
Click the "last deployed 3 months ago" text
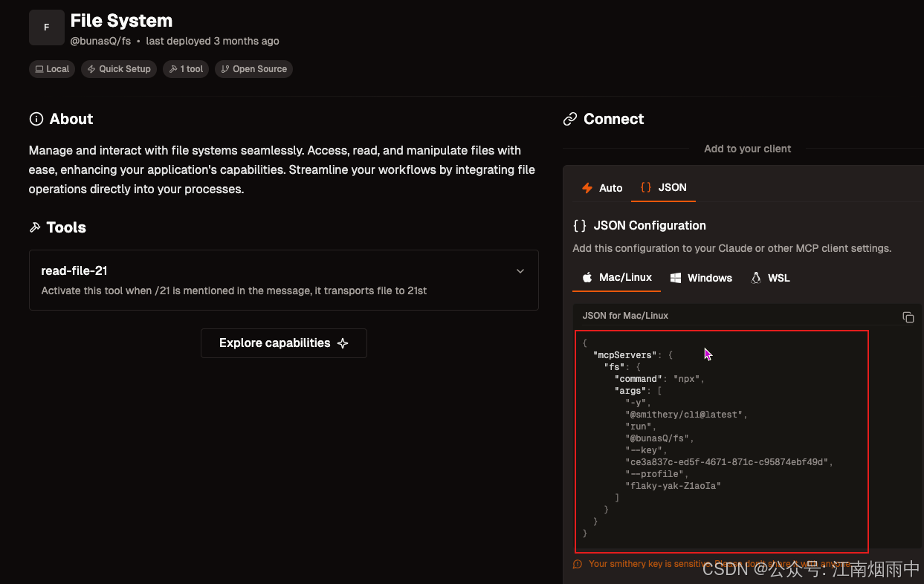(x=213, y=41)
